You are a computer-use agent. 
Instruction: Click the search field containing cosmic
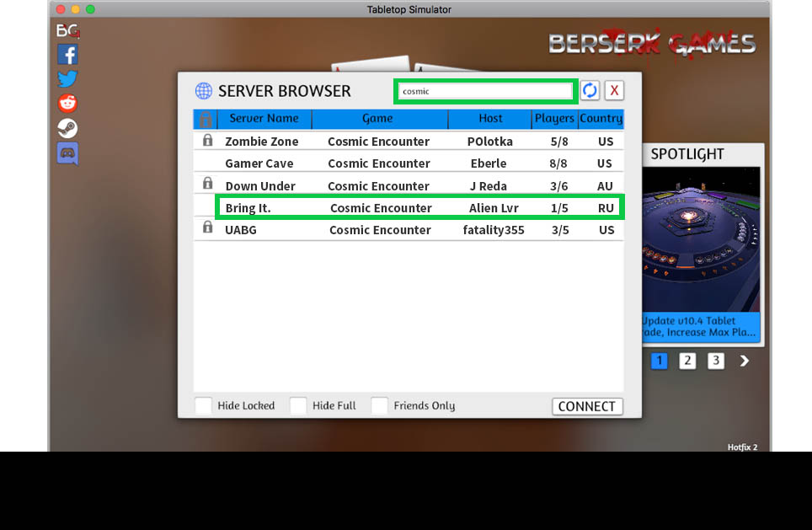[485, 91]
